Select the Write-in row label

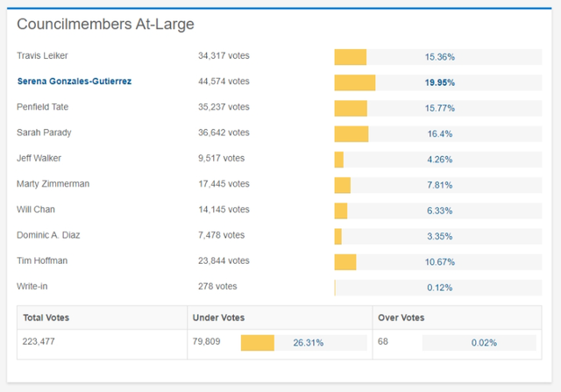33,287
